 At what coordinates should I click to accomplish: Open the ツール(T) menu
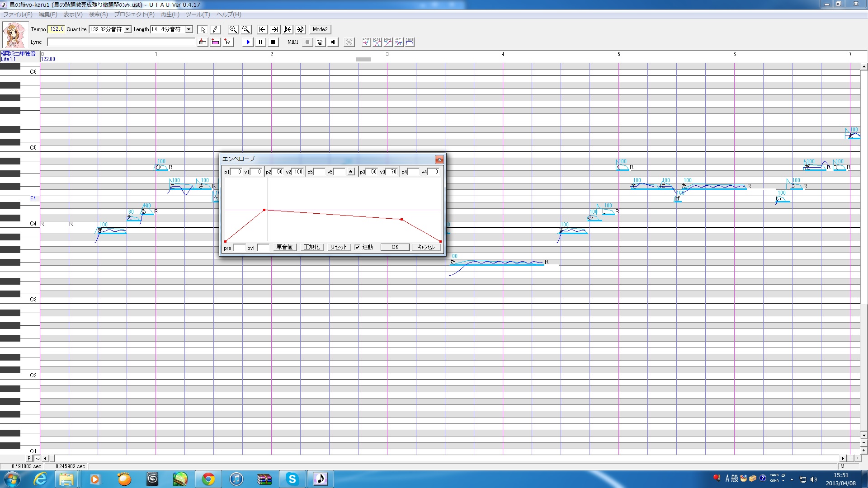point(198,14)
